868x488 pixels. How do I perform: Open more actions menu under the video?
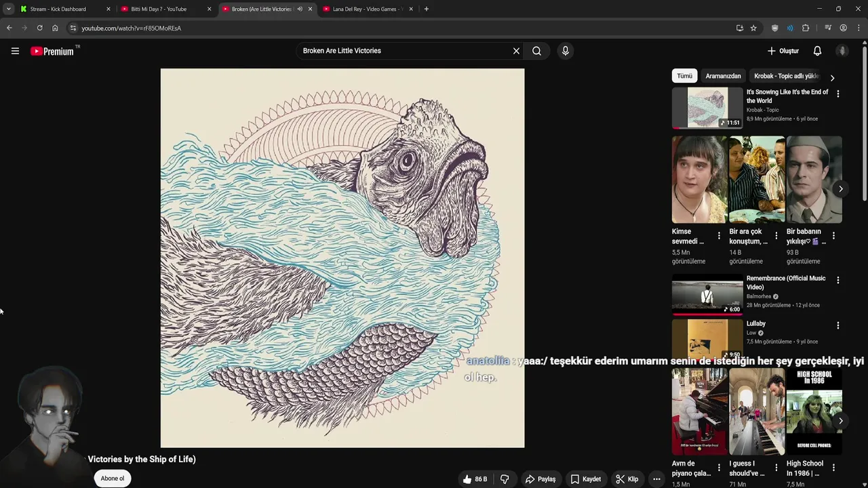(x=656, y=479)
